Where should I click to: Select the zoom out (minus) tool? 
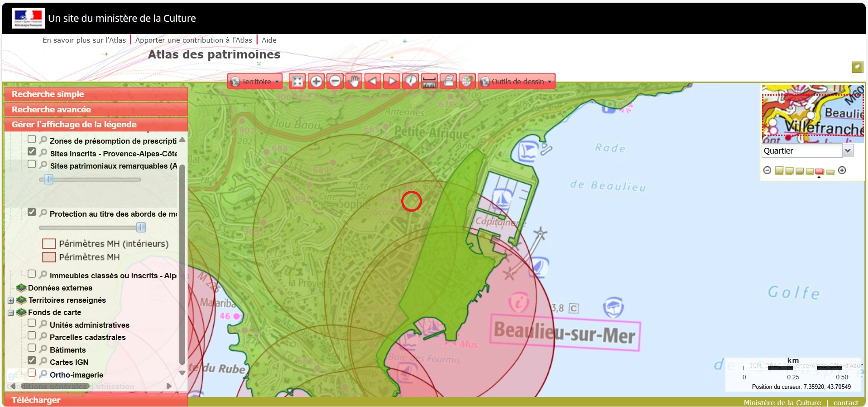point(335,82)
